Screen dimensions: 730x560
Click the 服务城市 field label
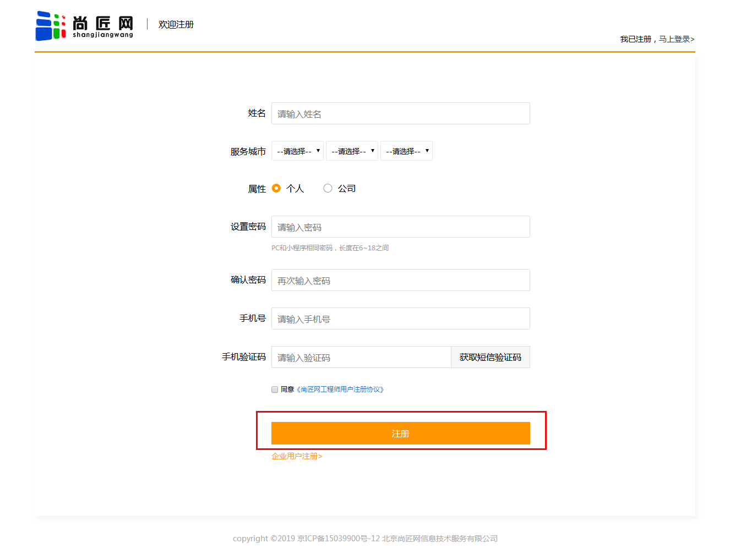248,151
